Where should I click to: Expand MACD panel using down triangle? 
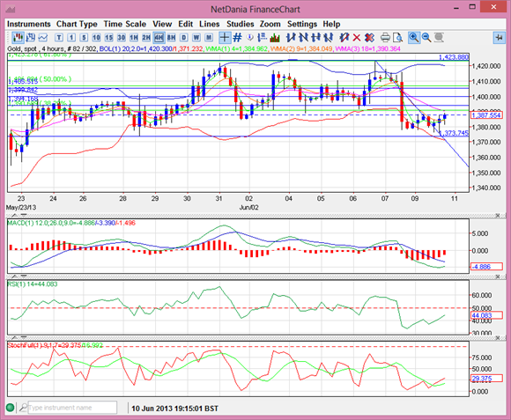coord(24,215)
